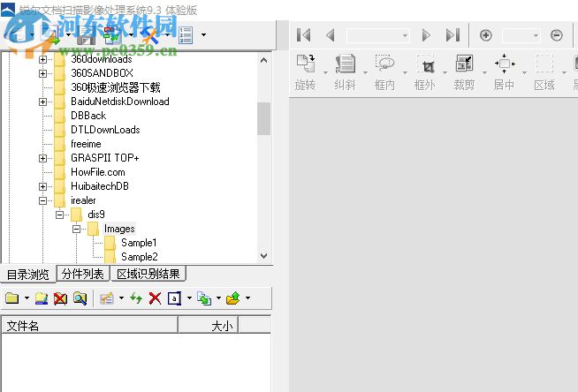Click the checklist edit icon
This screenshot has width=578, height=392.
pos(107,298)
